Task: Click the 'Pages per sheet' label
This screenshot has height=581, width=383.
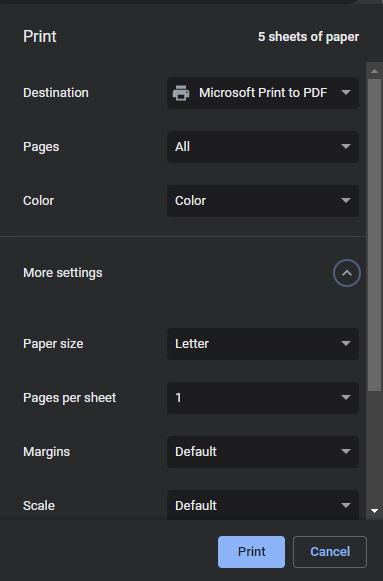Action: click(70, 398)
